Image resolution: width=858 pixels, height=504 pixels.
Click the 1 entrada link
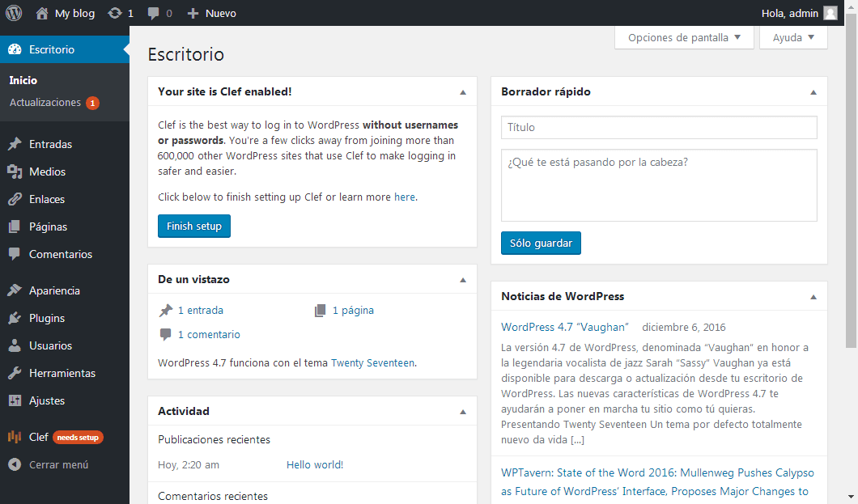click(200, 311)
